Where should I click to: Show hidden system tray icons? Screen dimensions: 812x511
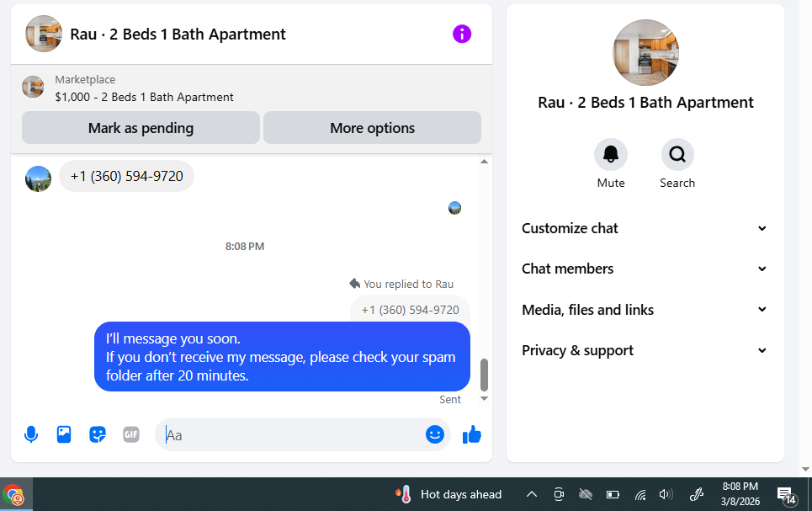tap(531, 494)
